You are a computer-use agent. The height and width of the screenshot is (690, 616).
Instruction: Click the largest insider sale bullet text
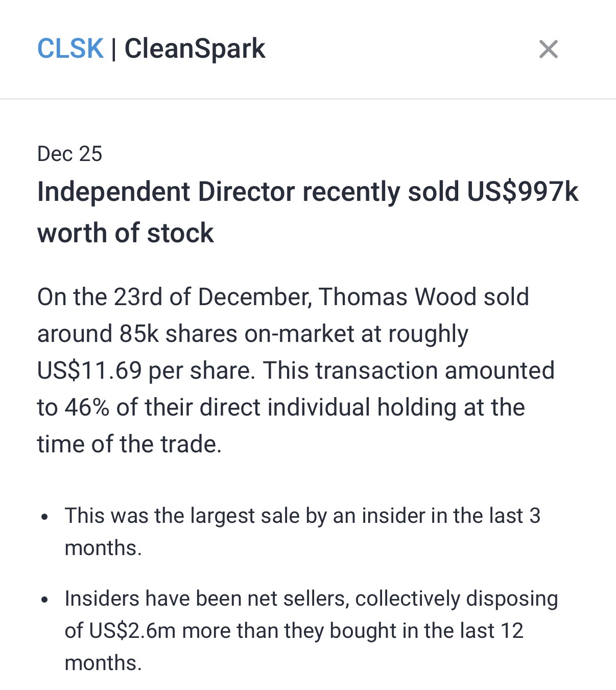click(301, 516)
